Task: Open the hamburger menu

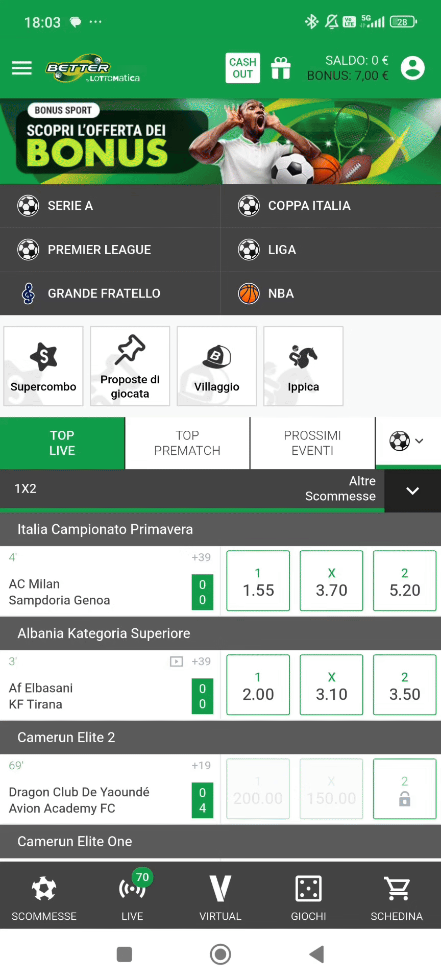Action: pyautogui.click(x=21, y=68)
